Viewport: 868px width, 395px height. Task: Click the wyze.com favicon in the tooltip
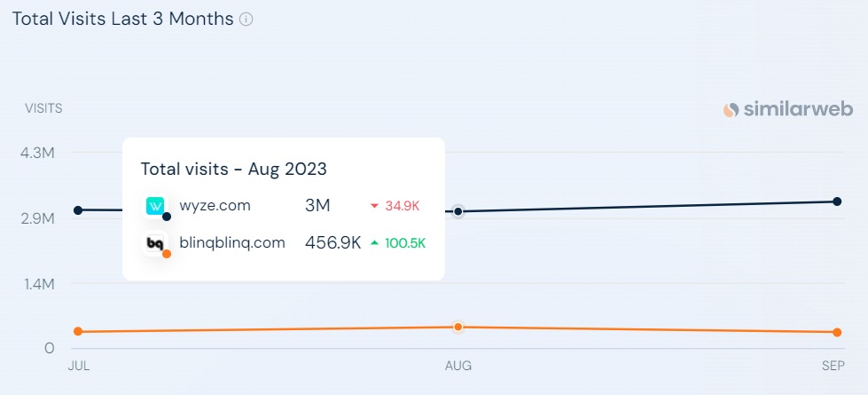(155, 206)
